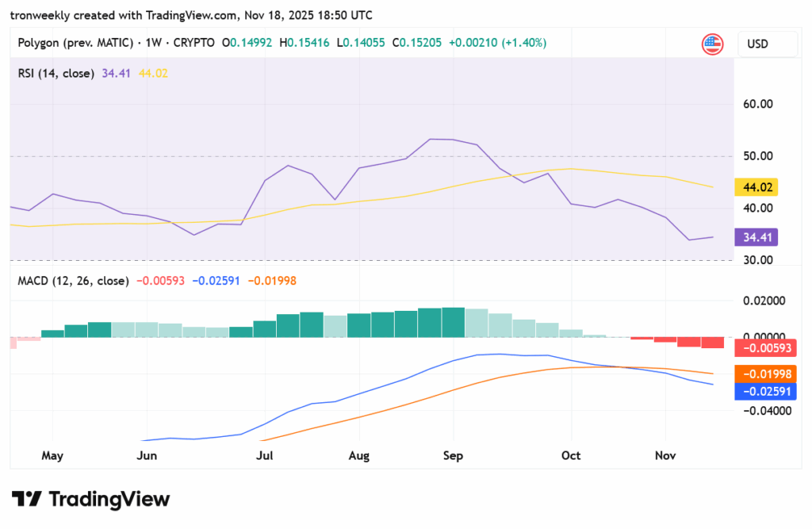The image size is (812, 529).
Task: Click the red -0.00593 histogram axis tag
Action: tap(764, 347)
